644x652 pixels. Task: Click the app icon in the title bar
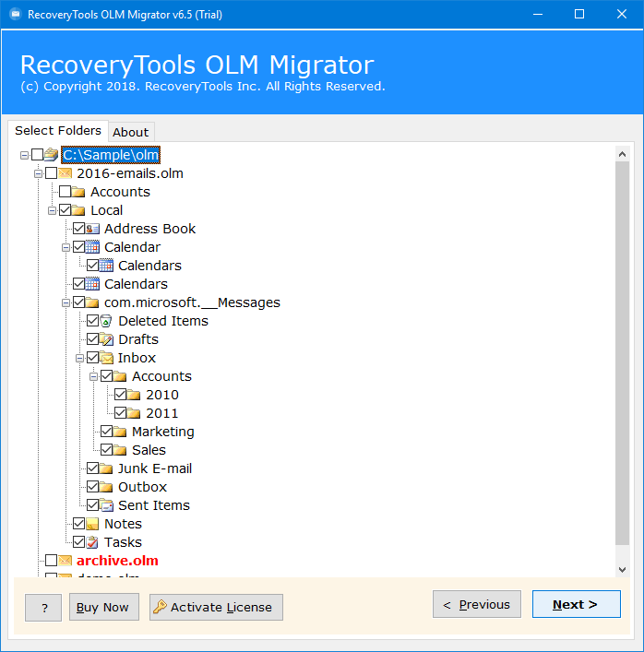(x=16, y=15)
